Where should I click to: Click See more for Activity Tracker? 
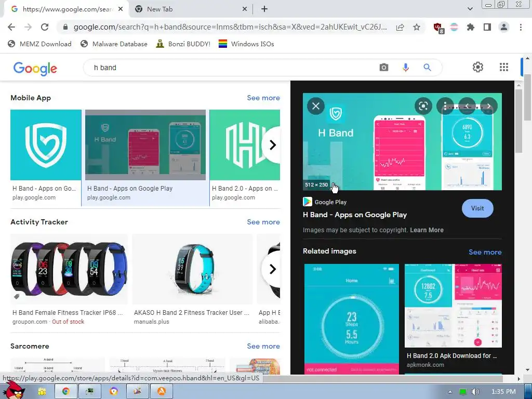[263, 222]
